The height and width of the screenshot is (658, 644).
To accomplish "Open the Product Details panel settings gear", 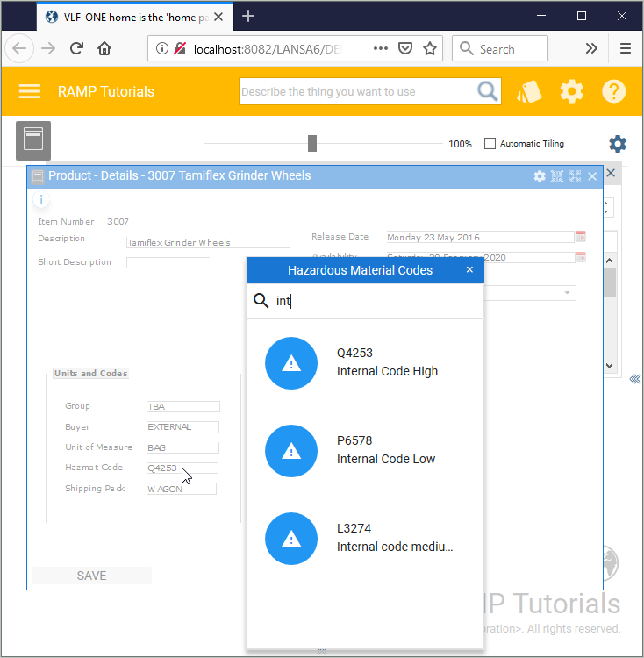I will click(540, 176).
